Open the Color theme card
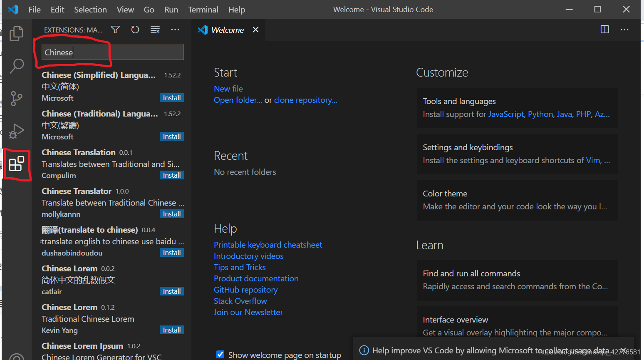 tap(517, 200)
